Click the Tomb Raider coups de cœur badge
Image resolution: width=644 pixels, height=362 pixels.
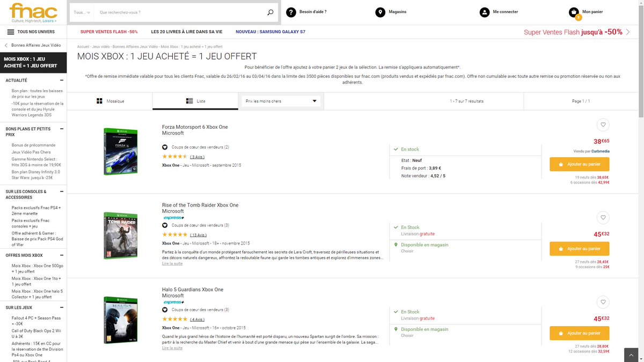[196, 225]
